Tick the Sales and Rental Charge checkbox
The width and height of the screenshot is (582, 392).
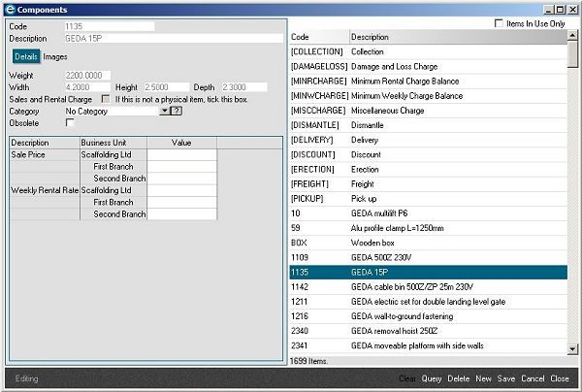105,99
